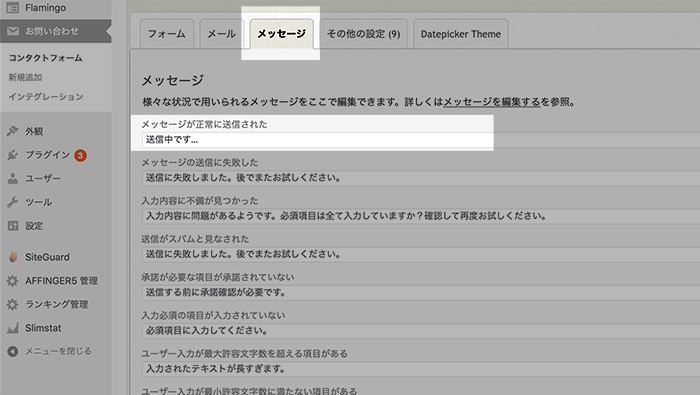This screenshot has height=395, width=700.
Task: Click the ランキング管理 gear icon
Action: [13, 304]
